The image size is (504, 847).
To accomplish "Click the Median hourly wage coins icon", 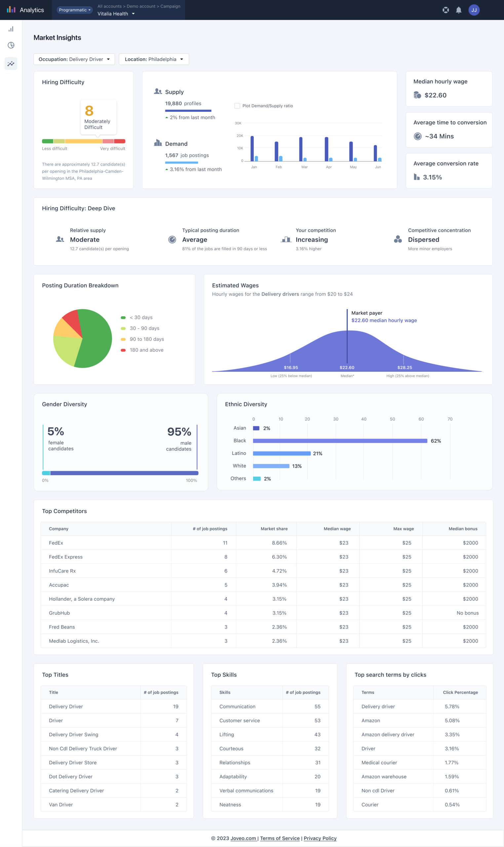I will point(417,95).
